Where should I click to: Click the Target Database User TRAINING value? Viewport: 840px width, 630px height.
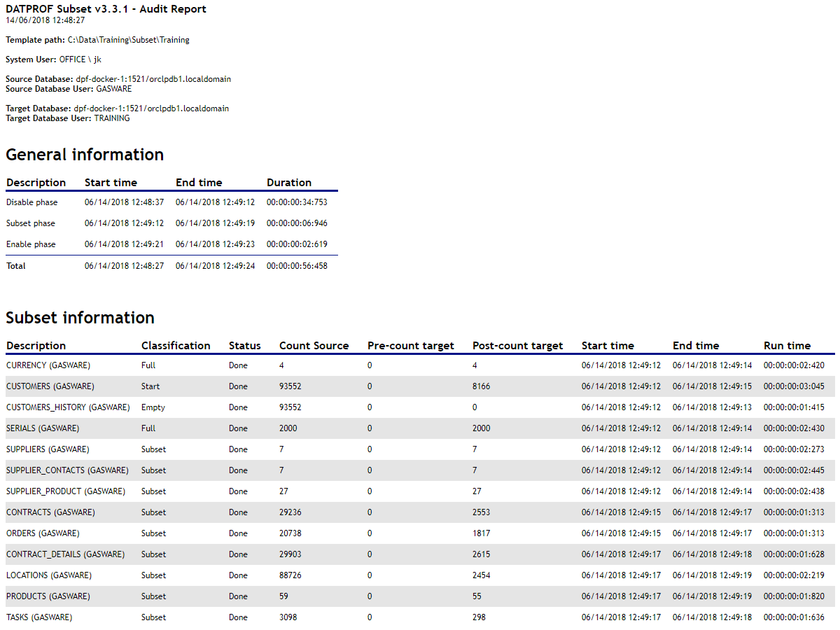pos(112,118)
